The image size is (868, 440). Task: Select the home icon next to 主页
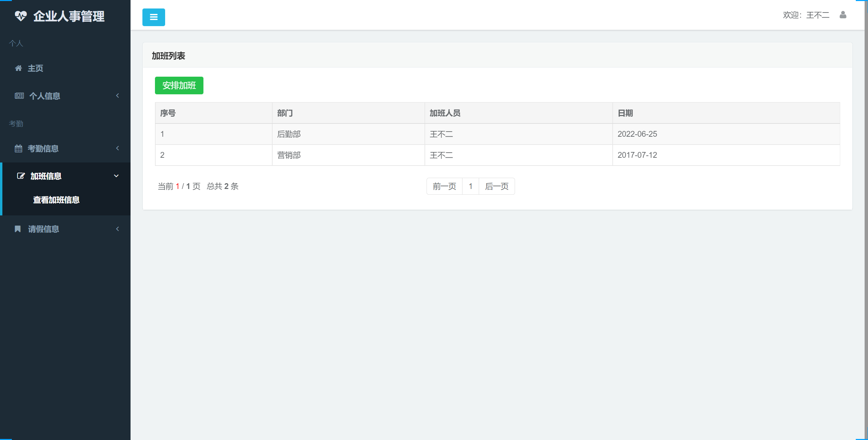click(19, 68)
